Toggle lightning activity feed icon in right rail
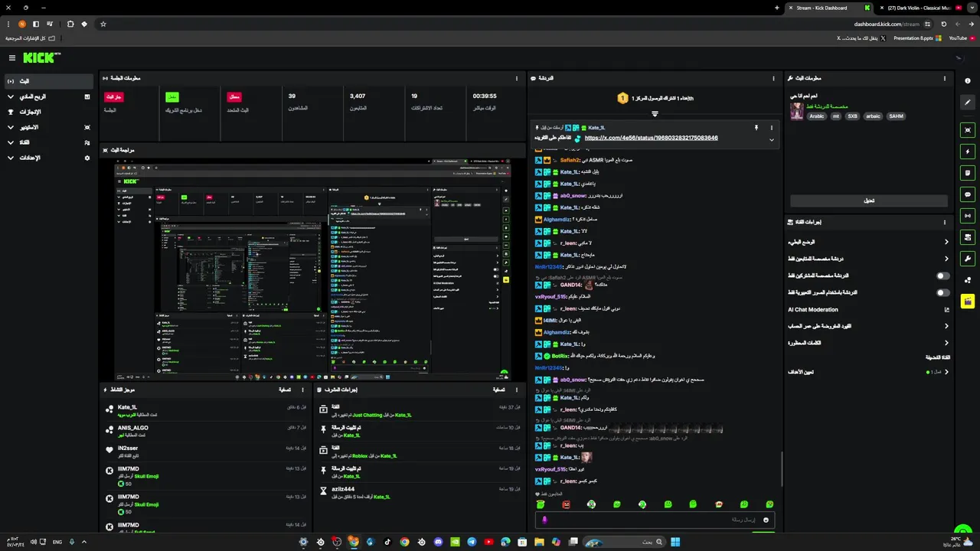This screenshot has height=551, width=980. pos(968,152)
